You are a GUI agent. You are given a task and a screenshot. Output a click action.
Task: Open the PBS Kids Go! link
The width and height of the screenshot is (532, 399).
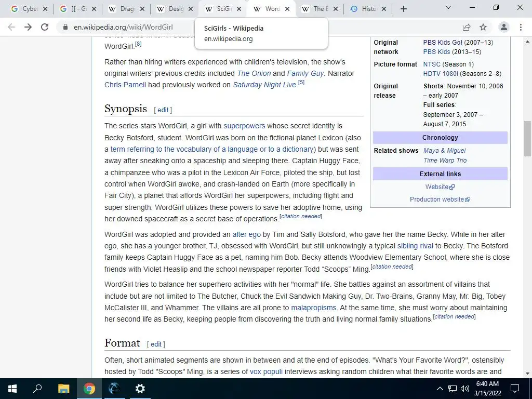[443, 43]
